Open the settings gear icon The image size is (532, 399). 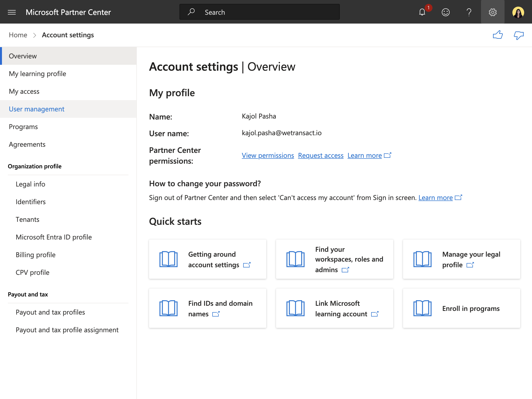tap(493, 12)
